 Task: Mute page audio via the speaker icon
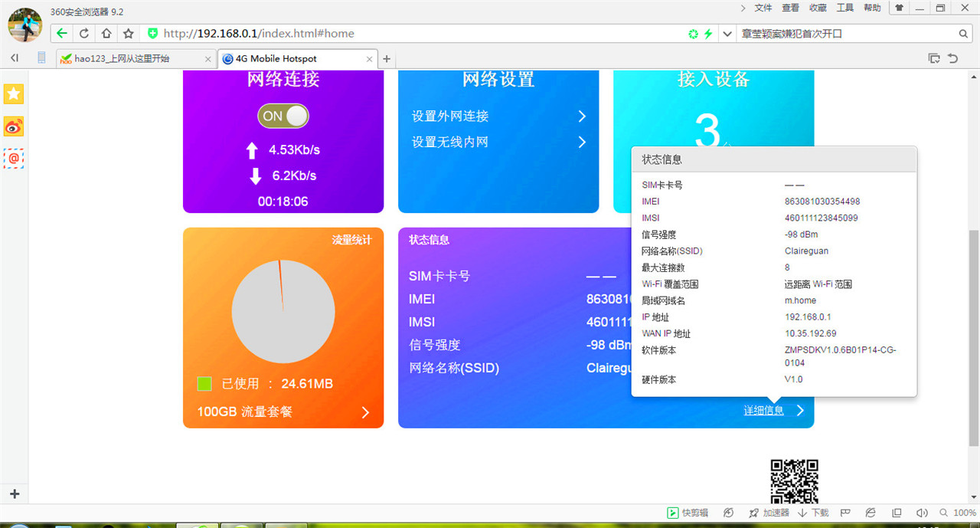922,513
